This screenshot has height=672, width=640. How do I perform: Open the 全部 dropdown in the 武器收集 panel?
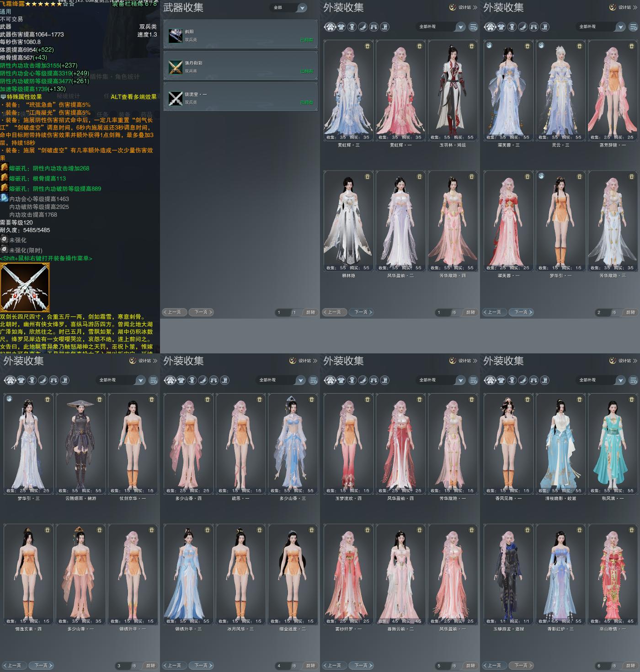coord(289,8)
